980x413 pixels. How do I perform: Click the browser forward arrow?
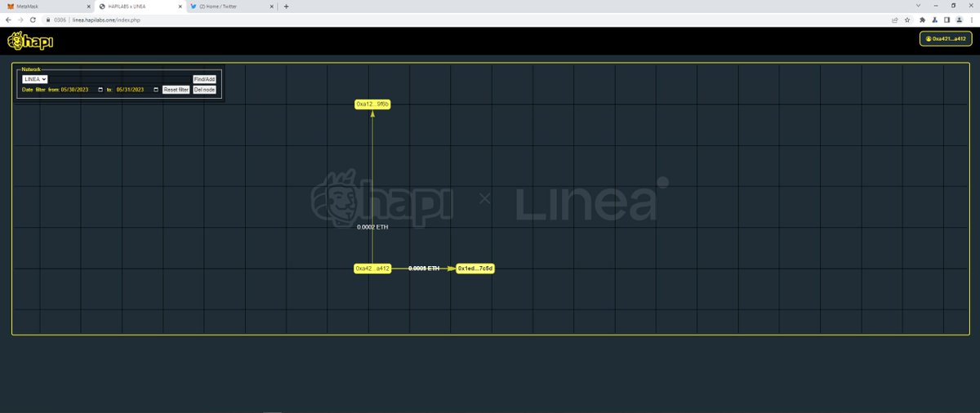[x=20, y=20]
